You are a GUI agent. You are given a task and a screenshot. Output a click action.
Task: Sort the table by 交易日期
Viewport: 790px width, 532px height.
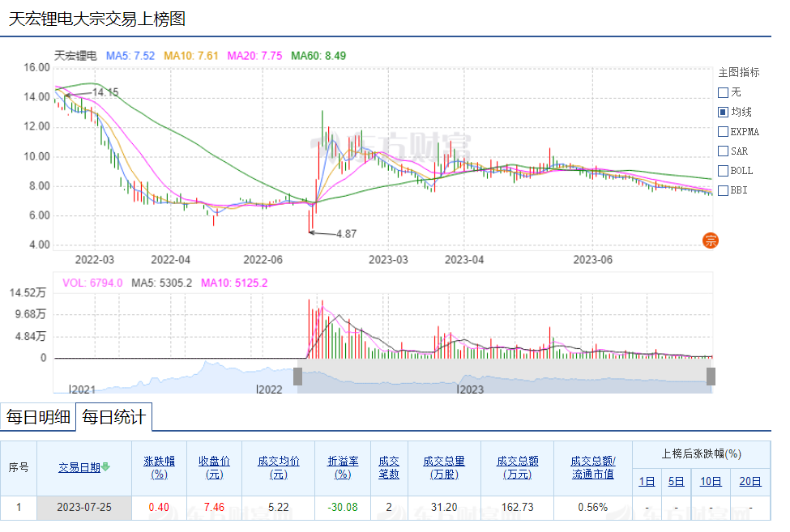tap(79, 467)
